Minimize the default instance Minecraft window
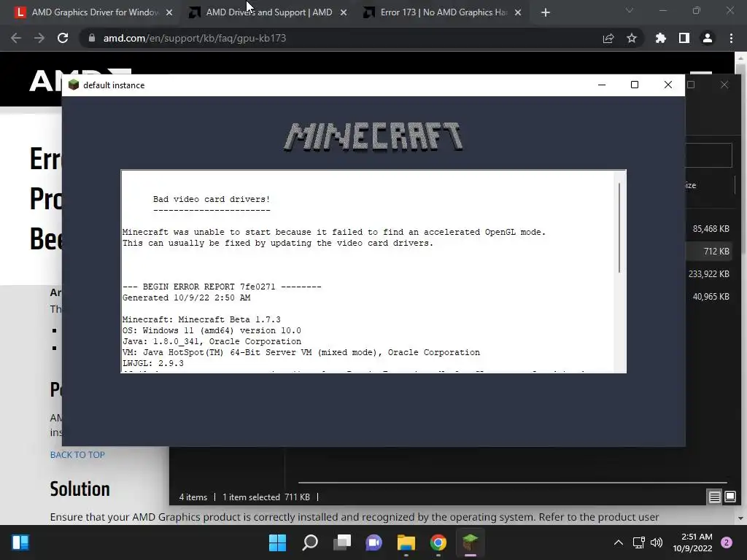 point(602,85)
